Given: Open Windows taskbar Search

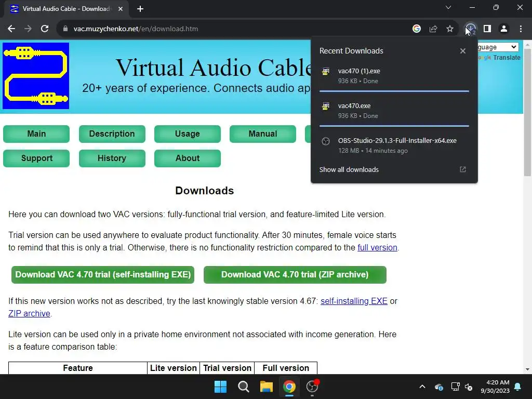Looking at the screenshot, I should 243,387.
